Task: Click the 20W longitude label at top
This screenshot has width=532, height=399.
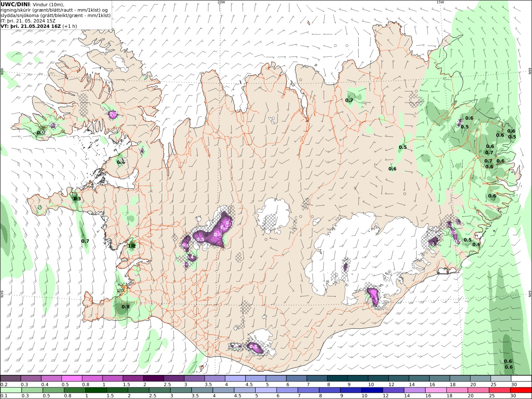Action: coord(221,2)
